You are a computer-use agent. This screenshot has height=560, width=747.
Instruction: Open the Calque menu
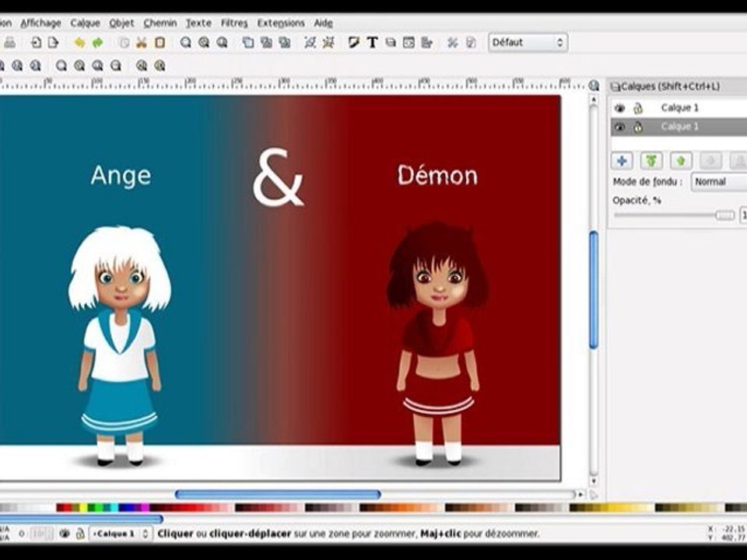[x=85, y=23]
